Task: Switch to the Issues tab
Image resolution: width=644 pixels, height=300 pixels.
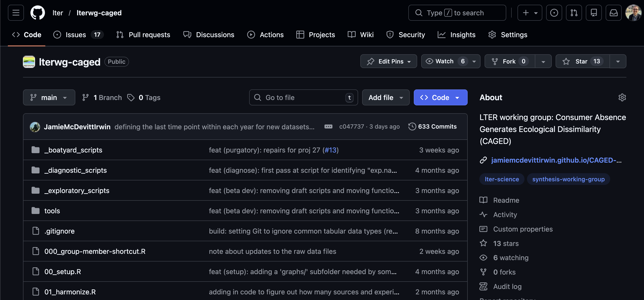Action: [x=76, y=35]
